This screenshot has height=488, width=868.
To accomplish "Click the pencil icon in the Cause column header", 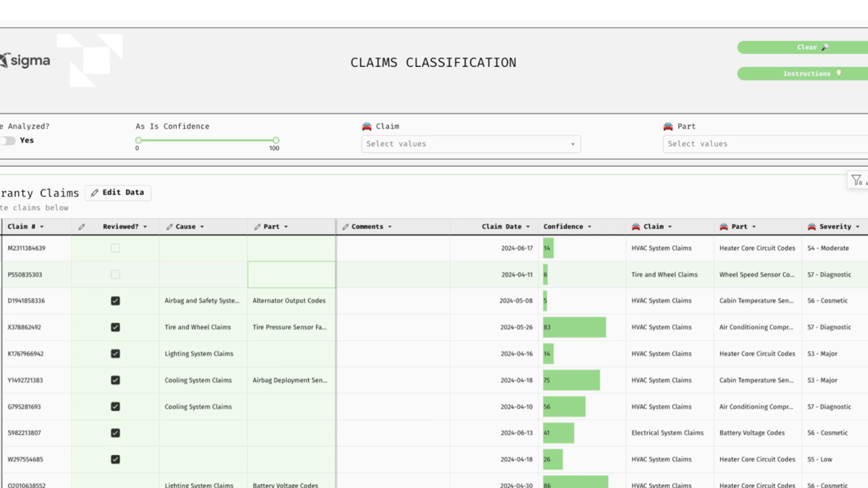I will coord(170,227).
